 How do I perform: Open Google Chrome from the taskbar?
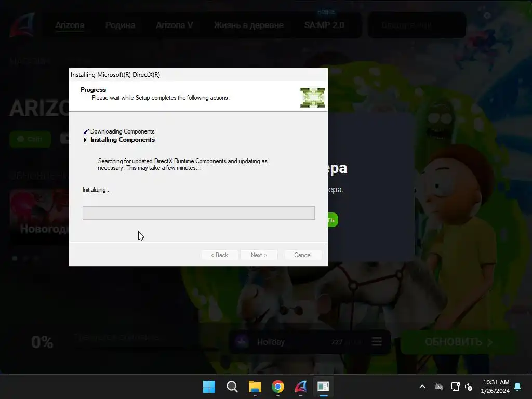coord(278,387)
